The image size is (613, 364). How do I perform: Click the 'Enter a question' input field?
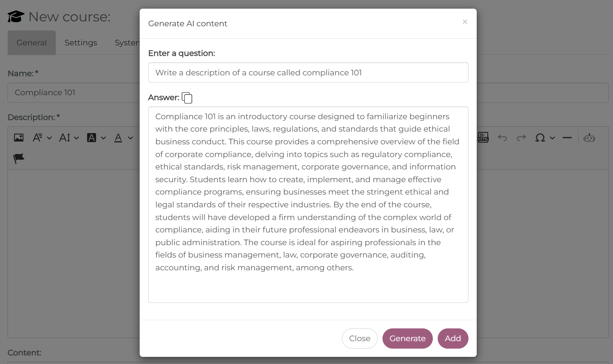(x=308, y=72)
